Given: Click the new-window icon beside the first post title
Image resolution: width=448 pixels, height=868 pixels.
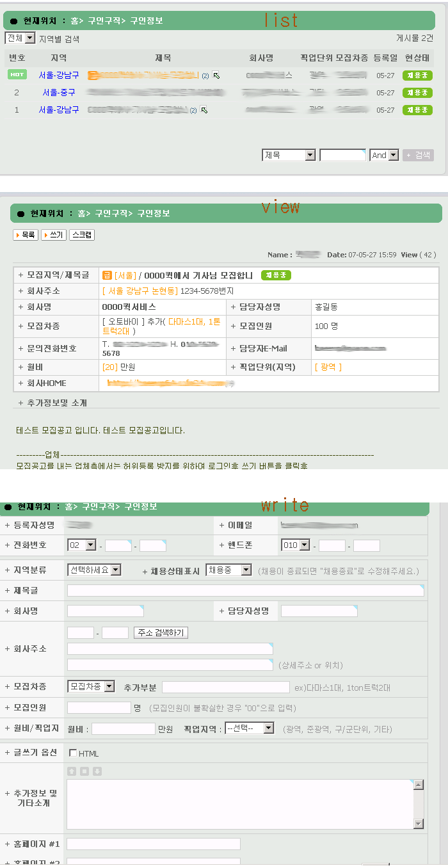Looking at the screenshot, I should pos(216,76).
